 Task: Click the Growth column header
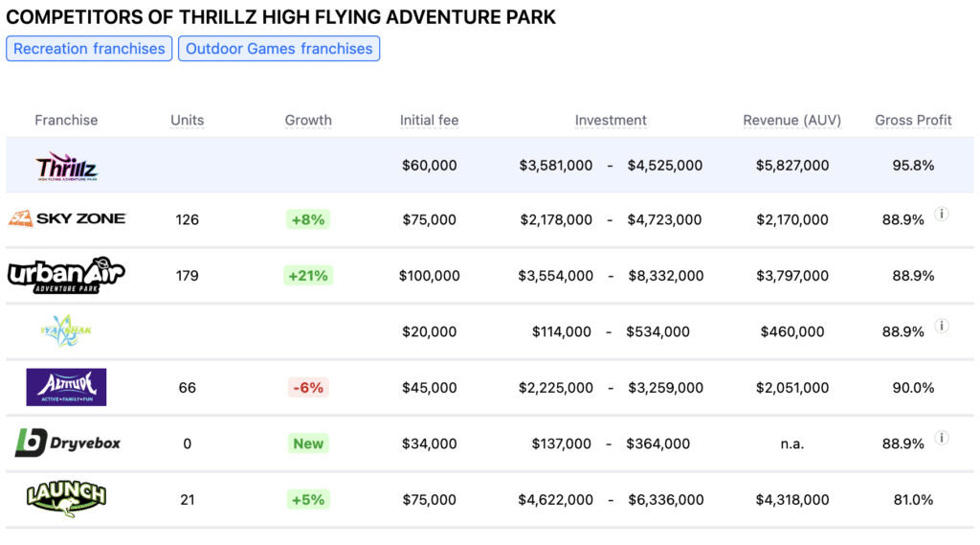click(x=308, y=120)
